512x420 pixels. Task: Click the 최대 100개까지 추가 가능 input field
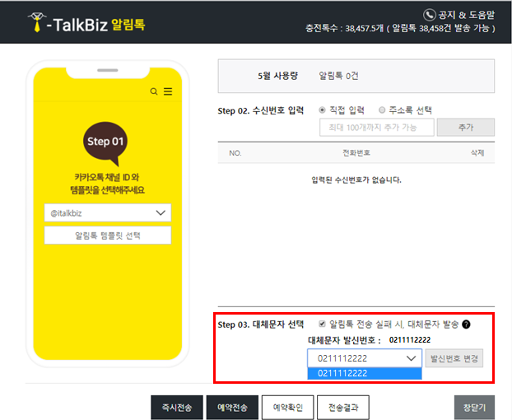point(376,128)
